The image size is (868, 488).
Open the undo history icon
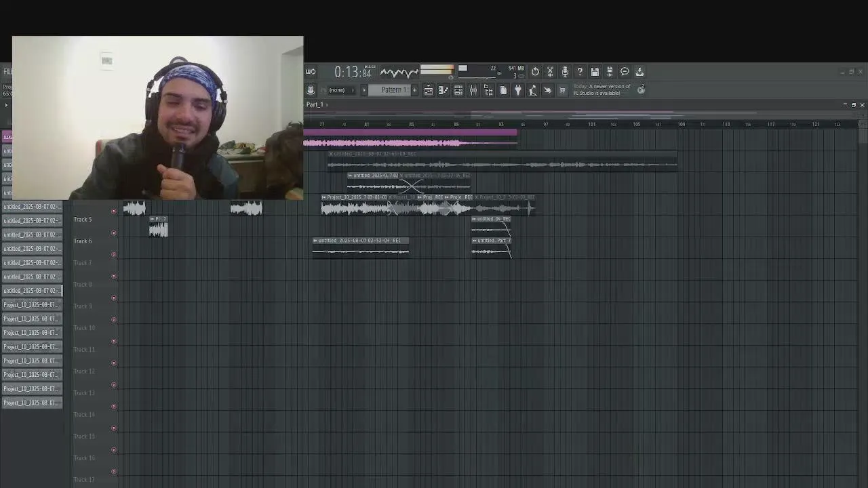tap(535, 72)
